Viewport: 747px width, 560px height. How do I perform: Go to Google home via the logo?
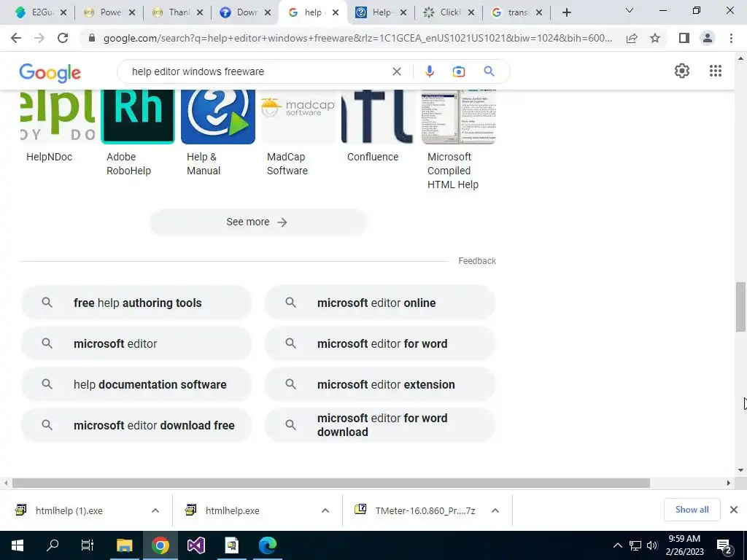pos(50,73)
